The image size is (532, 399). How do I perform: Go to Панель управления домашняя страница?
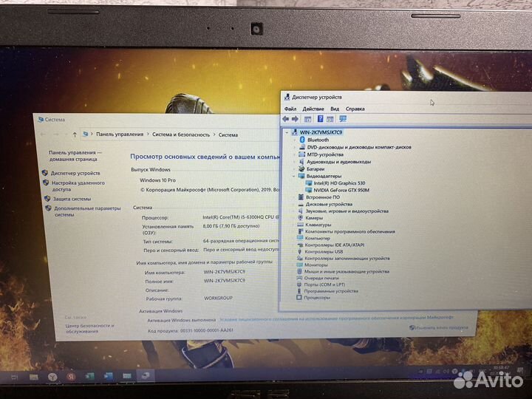click(x=75, y=156)
